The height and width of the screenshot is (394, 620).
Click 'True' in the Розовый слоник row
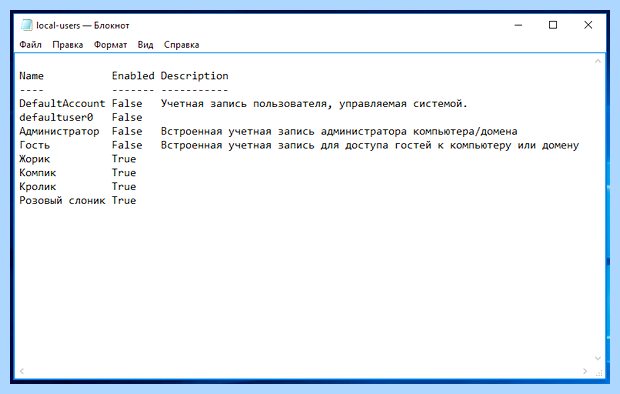124,200
